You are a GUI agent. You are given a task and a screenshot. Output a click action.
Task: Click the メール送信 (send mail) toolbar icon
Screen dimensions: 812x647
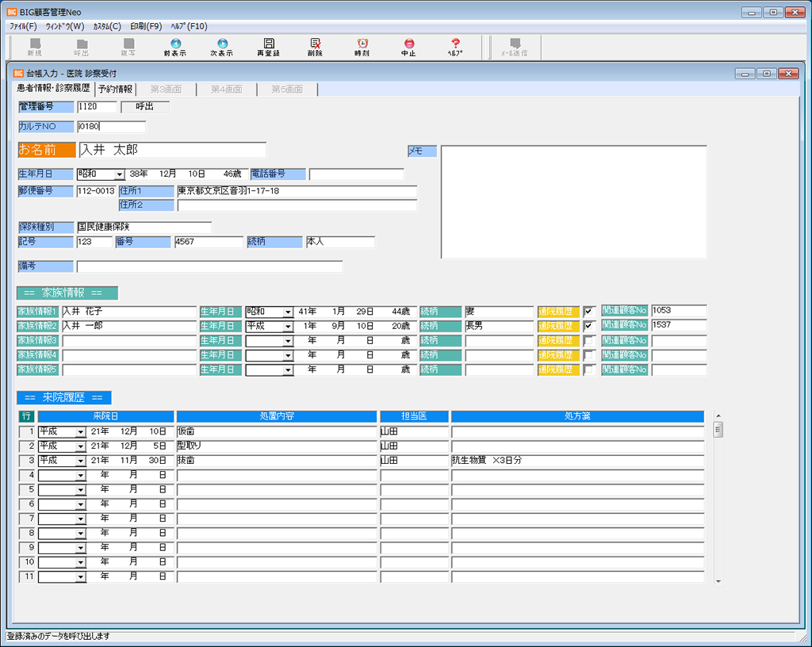click(515, 44)
